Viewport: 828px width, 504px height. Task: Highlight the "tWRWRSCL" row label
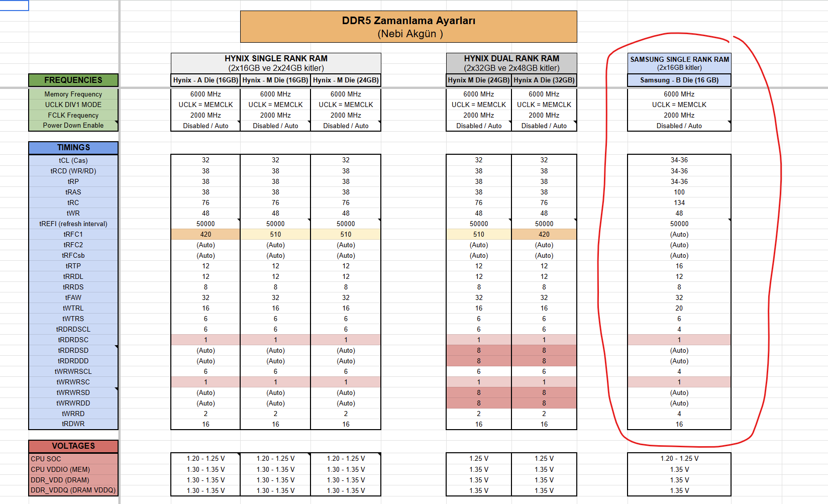73,371
